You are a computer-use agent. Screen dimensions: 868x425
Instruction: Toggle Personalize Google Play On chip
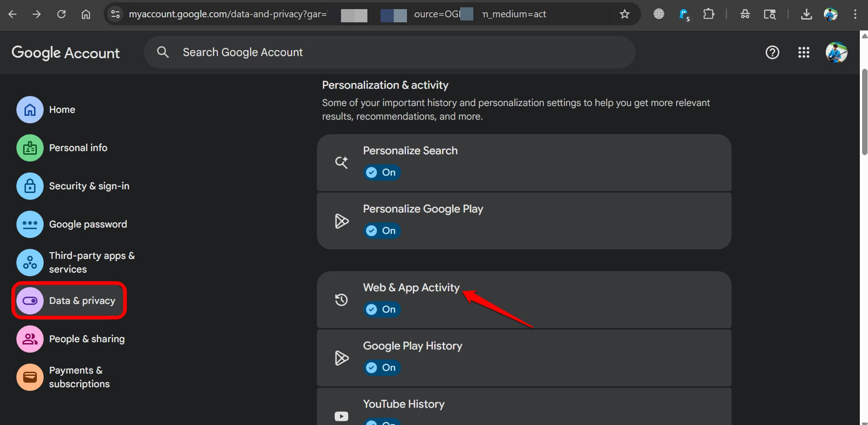tap(381, 231)
